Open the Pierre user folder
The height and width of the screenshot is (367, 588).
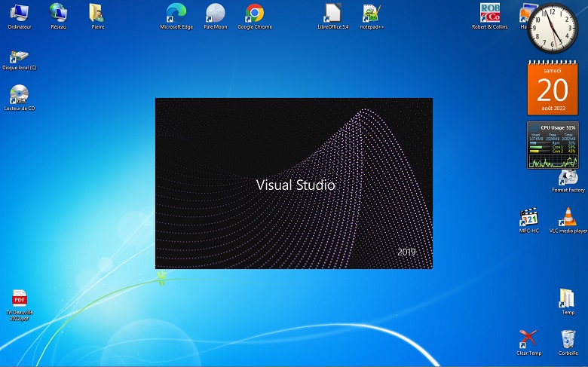[x=97, y=16]
